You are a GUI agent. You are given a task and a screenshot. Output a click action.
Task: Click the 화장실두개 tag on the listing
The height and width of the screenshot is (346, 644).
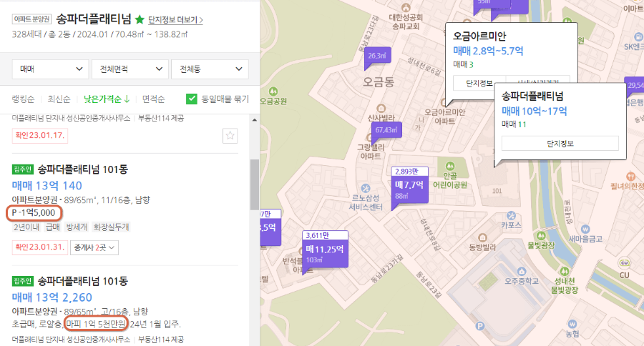tap(112, 227)
